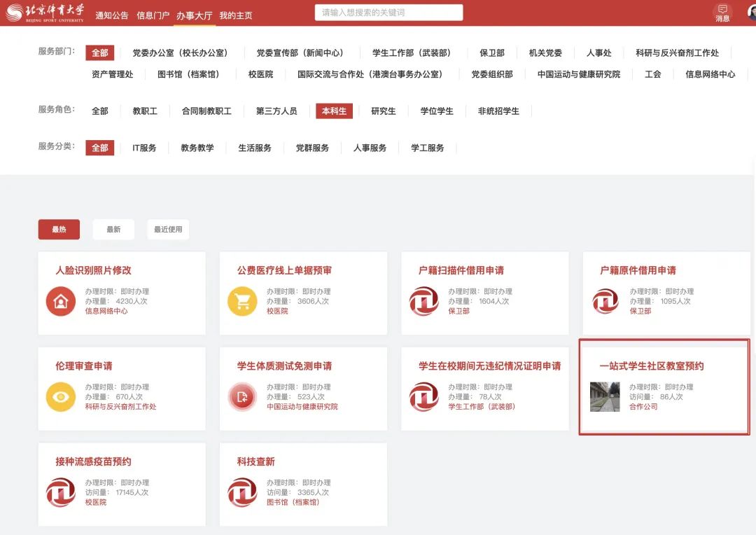Viewport: 756px width, 535px height.
Task: Filter by 图书馆（档案馆） department
Action: point(188,74)
